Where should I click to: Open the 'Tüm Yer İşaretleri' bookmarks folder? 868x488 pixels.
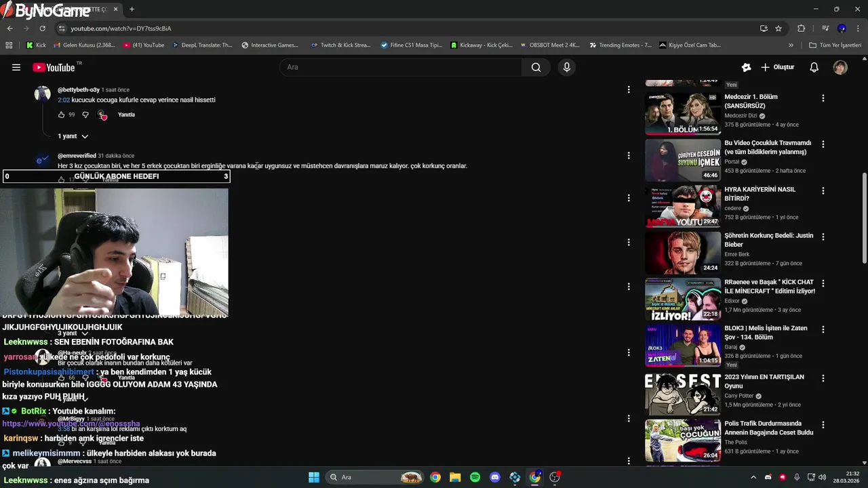(x=835, y=45)
